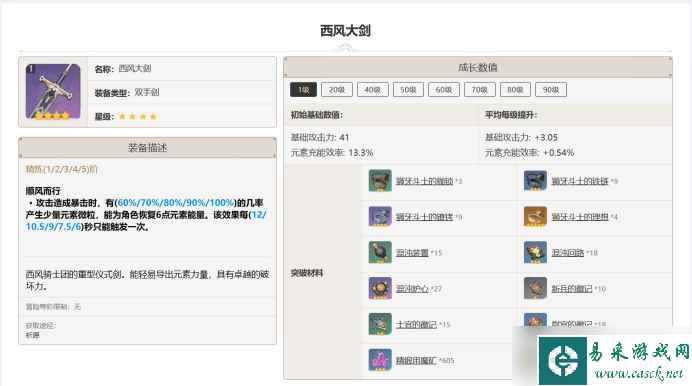Click the 混沌装置 material icon
Screen dimensions: 692x386
(x=380, y=252)
